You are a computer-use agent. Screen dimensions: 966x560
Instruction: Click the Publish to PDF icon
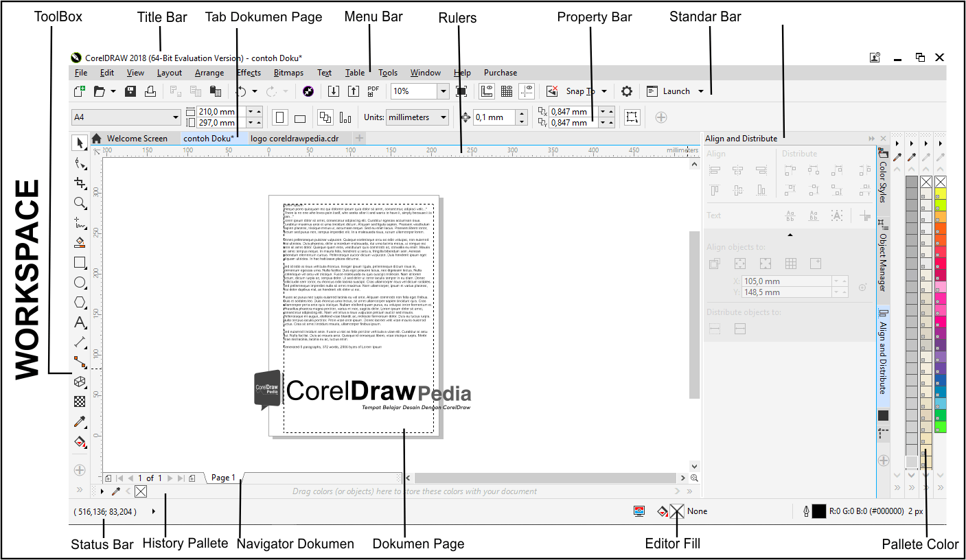372,91
